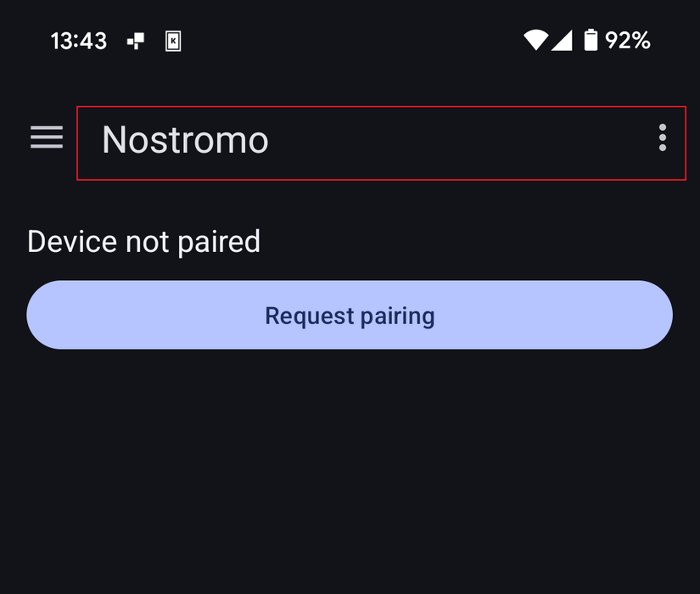Toggle Wi-Fi from the status bar

[535, 39]
